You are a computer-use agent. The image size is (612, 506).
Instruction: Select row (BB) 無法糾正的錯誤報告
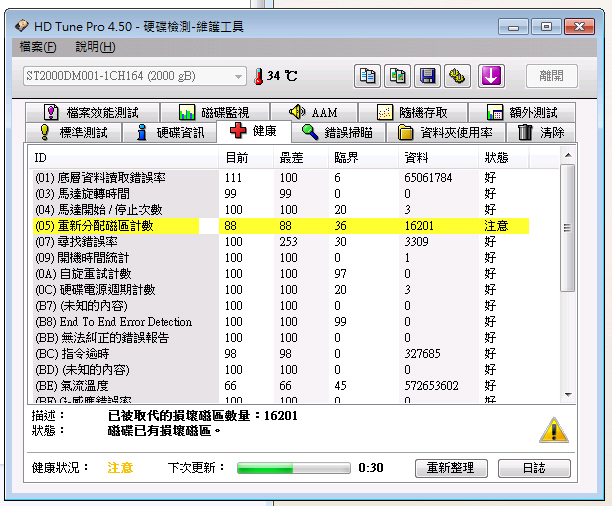tap(280, 338)
